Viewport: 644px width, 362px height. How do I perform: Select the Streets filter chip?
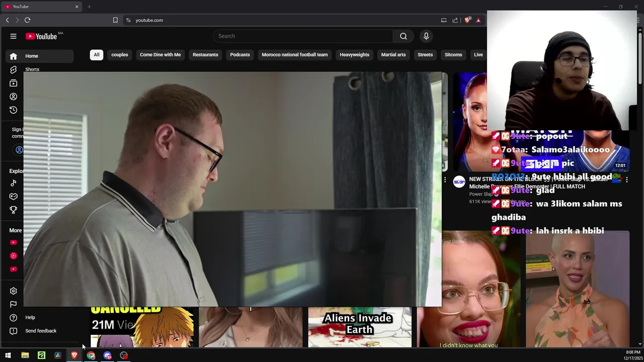(425, 55)
